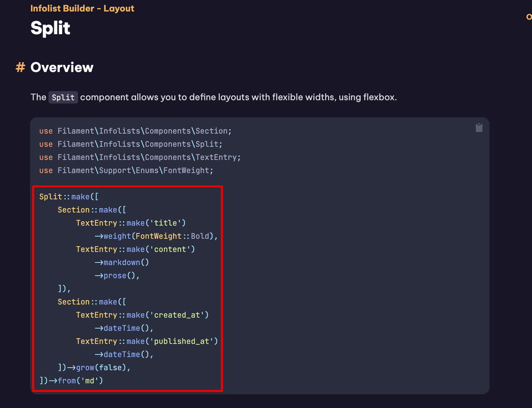Click the ->markdown() line

coord(121,262)
